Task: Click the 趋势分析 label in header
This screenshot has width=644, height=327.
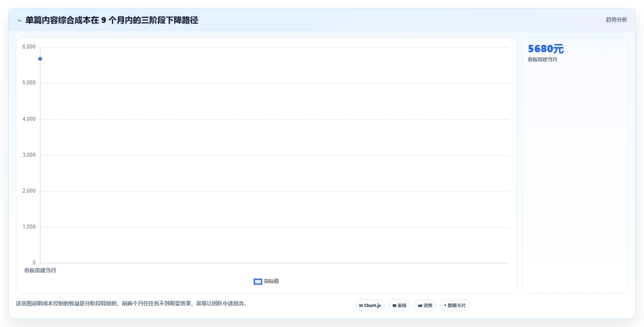Action: [616, 20]
